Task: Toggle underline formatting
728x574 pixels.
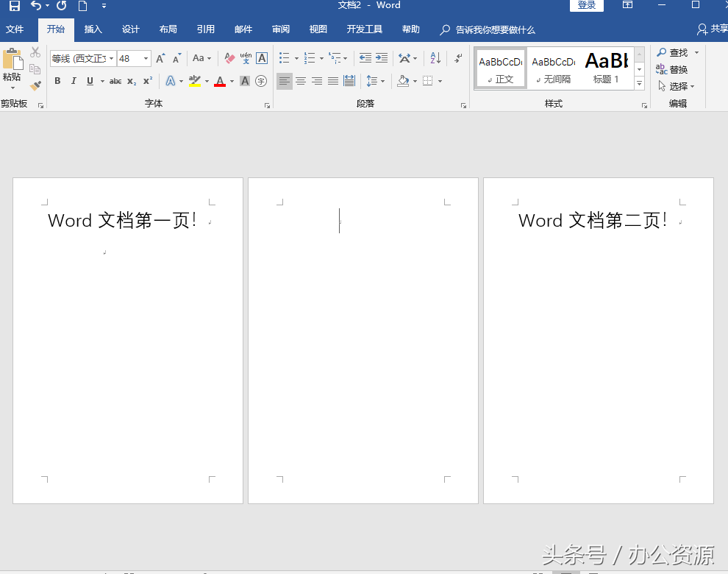Action: pos(90,81)
